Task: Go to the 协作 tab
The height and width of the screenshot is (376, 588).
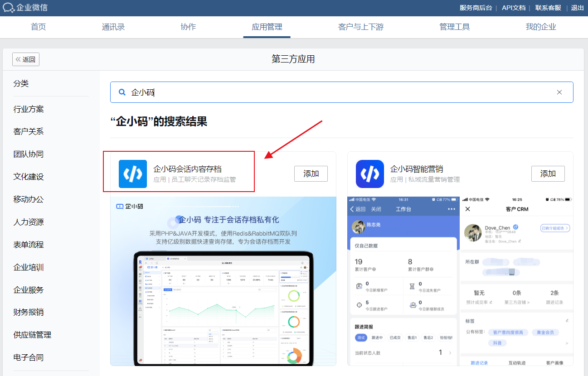Action: pos(188,27)
